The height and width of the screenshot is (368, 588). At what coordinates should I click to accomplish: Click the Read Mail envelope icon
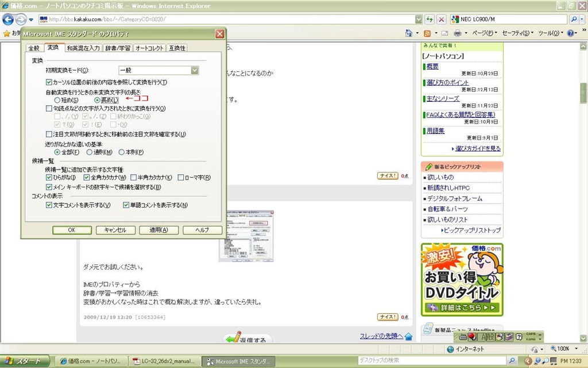click(445, 33)
